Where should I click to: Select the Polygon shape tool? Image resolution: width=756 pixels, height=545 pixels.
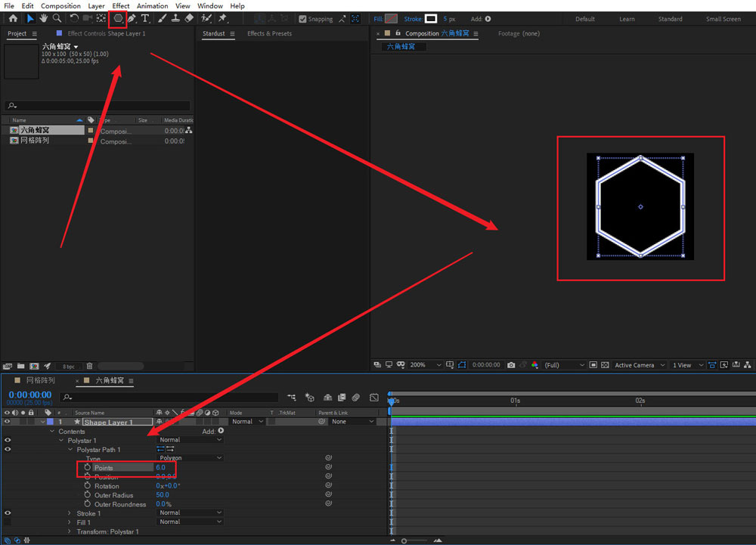[118, 18]
